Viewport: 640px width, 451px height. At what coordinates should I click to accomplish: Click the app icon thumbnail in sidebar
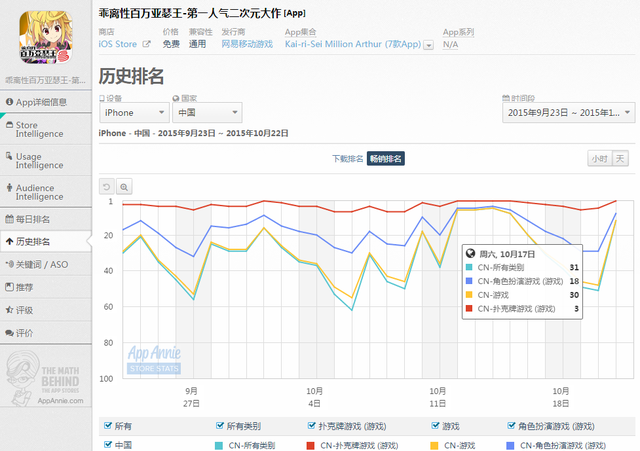point(46,38)
